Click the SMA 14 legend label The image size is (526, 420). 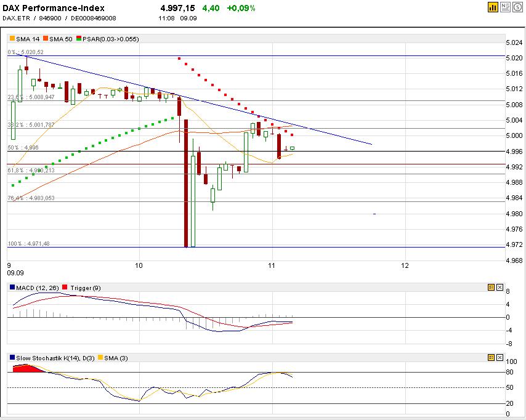[28, 39]
